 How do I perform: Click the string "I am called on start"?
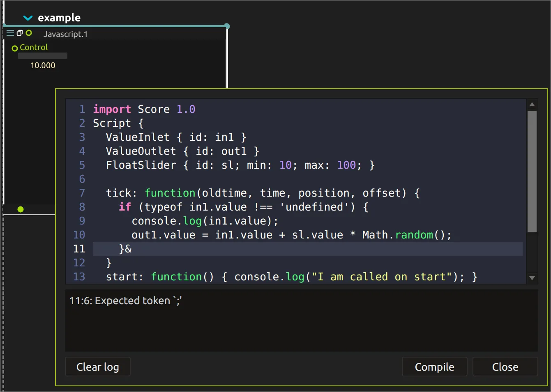click(382, 277)
